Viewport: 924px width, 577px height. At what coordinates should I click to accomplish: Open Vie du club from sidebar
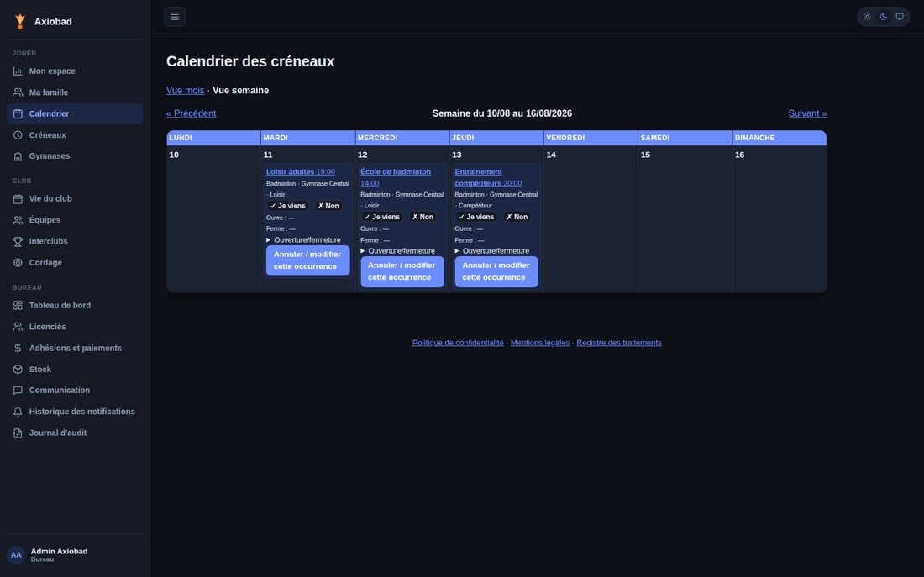click(x=75, y=198)
